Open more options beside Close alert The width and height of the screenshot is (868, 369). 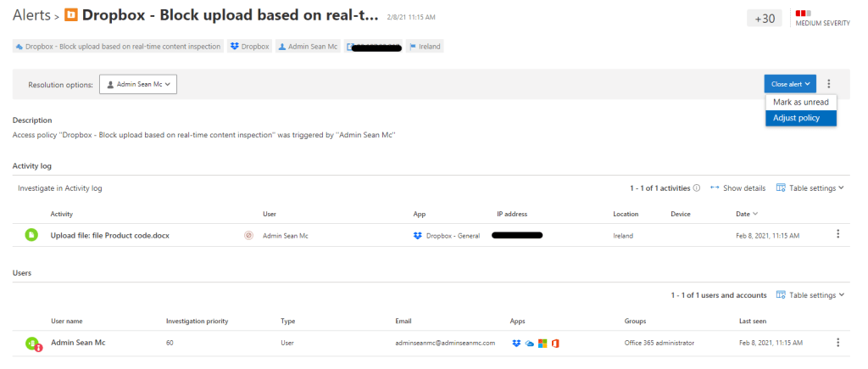829,84
